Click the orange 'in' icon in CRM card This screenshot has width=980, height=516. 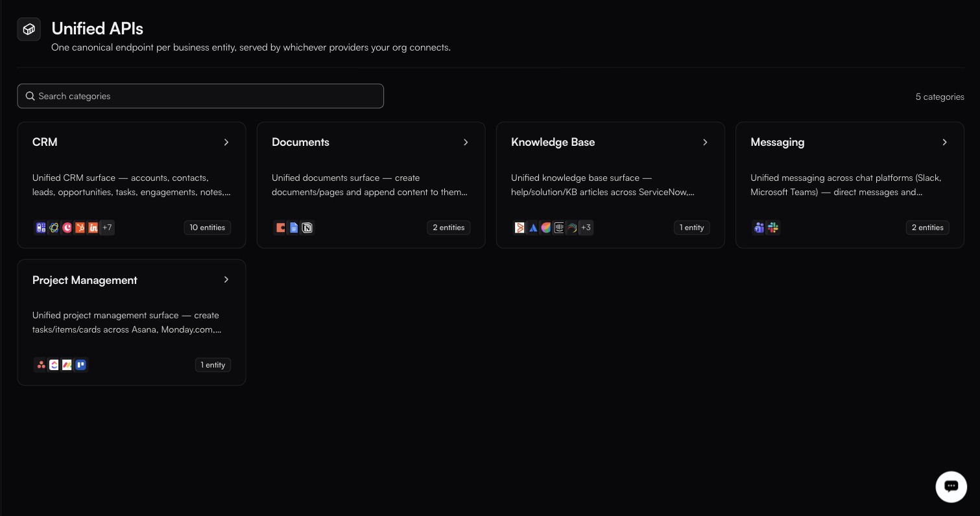pos(93,228)
